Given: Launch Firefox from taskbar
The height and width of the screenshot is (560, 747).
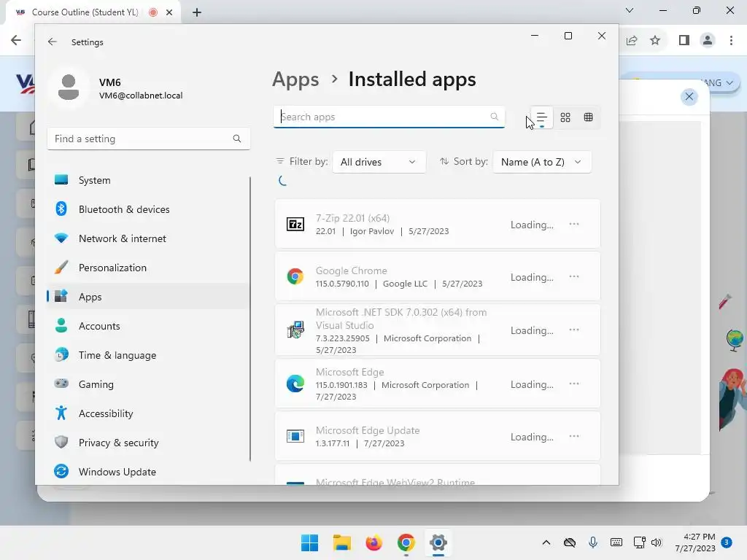Looking at the screenshot, I should point(374,542).
